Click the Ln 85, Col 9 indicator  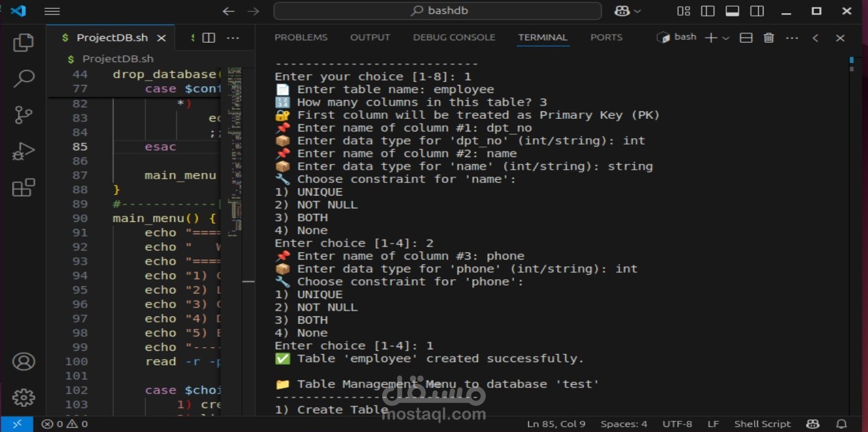(556, 424)
